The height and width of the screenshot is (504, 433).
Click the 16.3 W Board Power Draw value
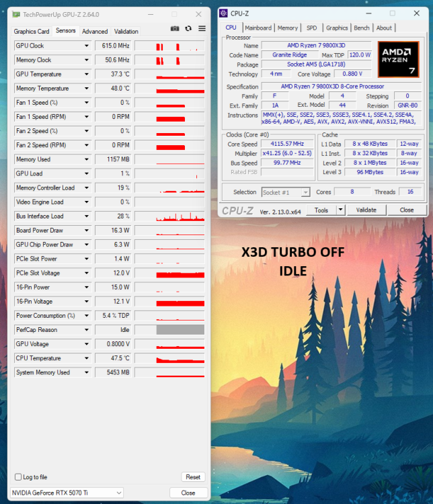point(113,230)
